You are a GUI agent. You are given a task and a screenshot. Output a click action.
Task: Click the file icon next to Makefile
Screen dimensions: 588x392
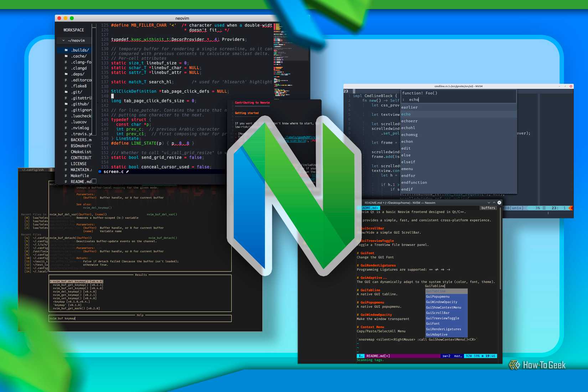(x=66, y=175)
